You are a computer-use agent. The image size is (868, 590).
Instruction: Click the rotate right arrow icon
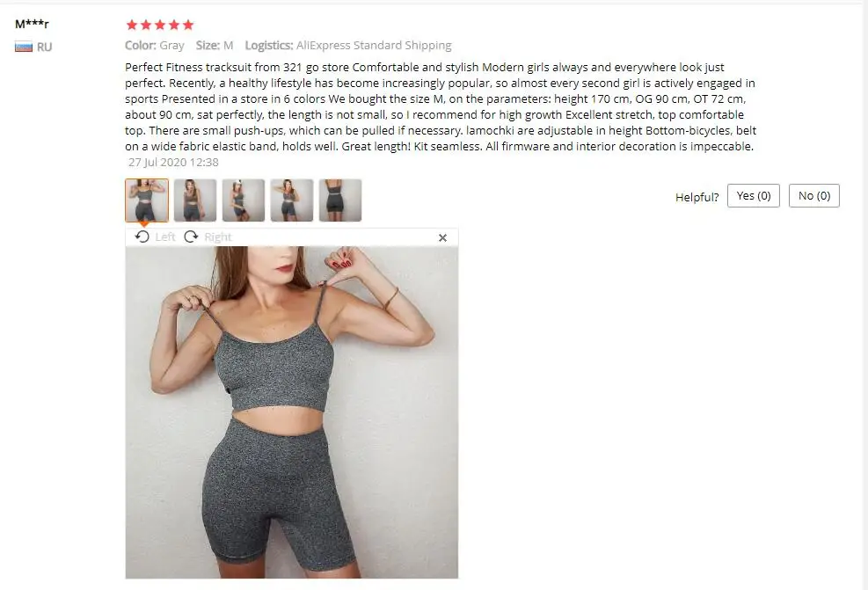click(x=191, y=237)
